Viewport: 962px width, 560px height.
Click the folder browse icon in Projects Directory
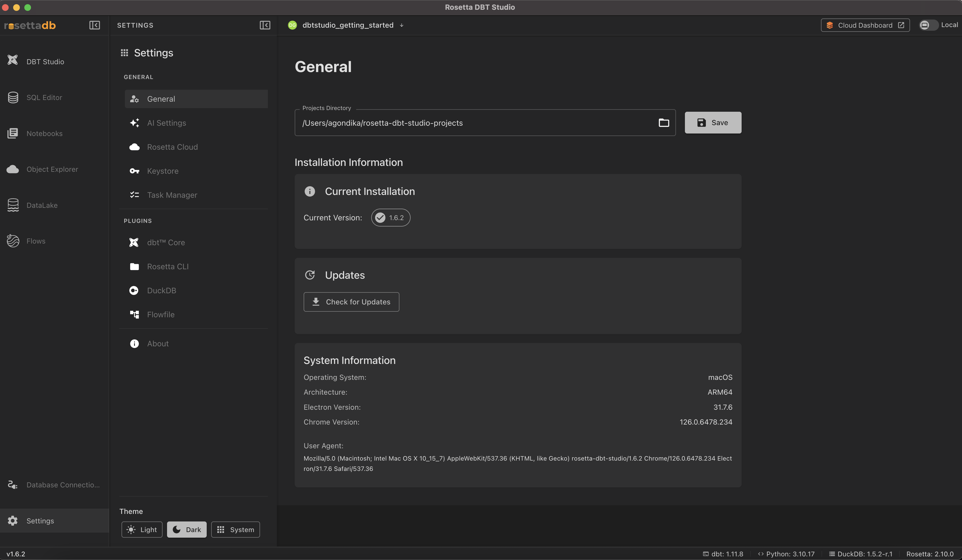tap(664, 123)
